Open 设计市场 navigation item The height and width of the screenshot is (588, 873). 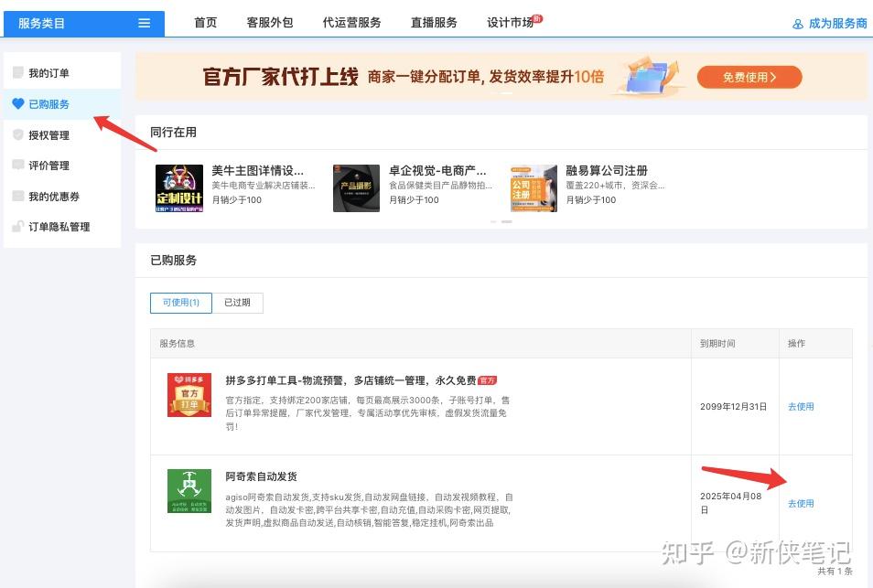coord(510,23)
